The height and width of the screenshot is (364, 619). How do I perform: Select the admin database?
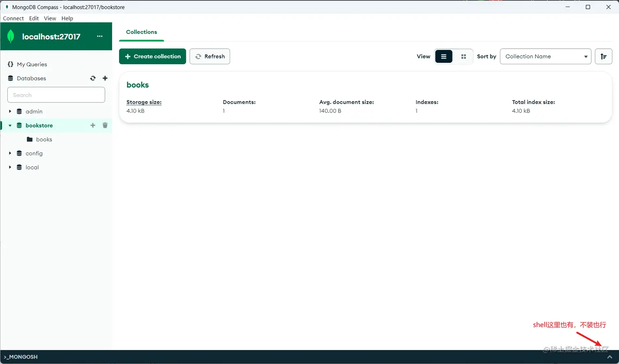pos(34,111)
